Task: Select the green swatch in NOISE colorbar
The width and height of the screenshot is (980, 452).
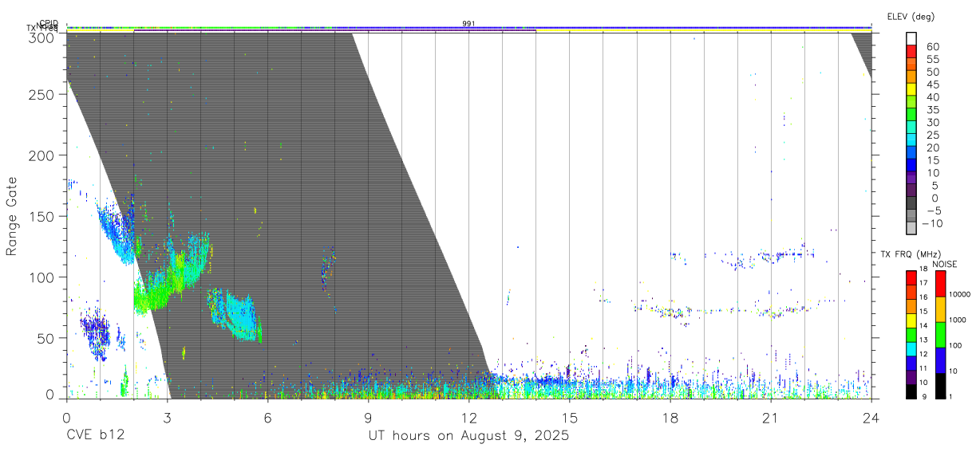Action: pos(941,335)
